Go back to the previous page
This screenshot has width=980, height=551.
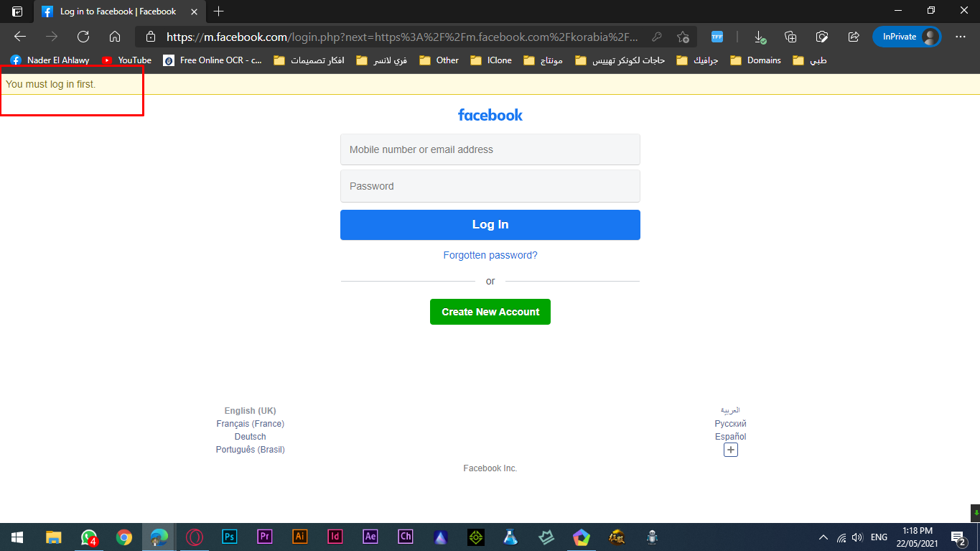pos(20,37)
